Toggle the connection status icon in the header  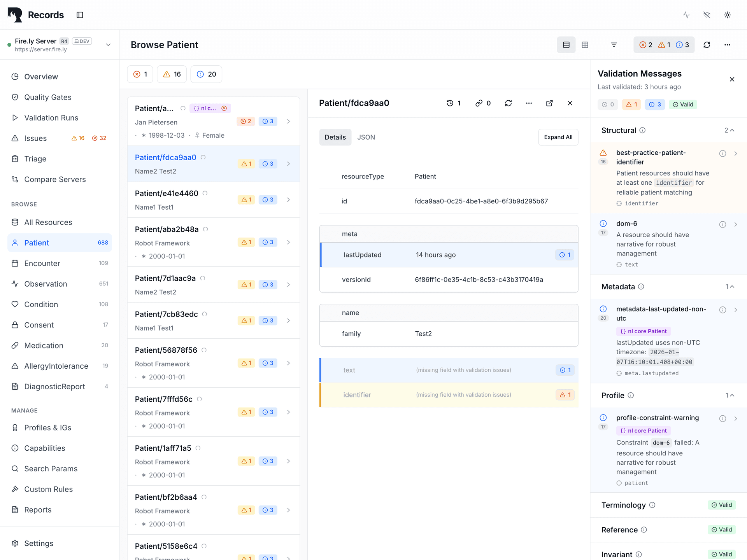point(707,15)
